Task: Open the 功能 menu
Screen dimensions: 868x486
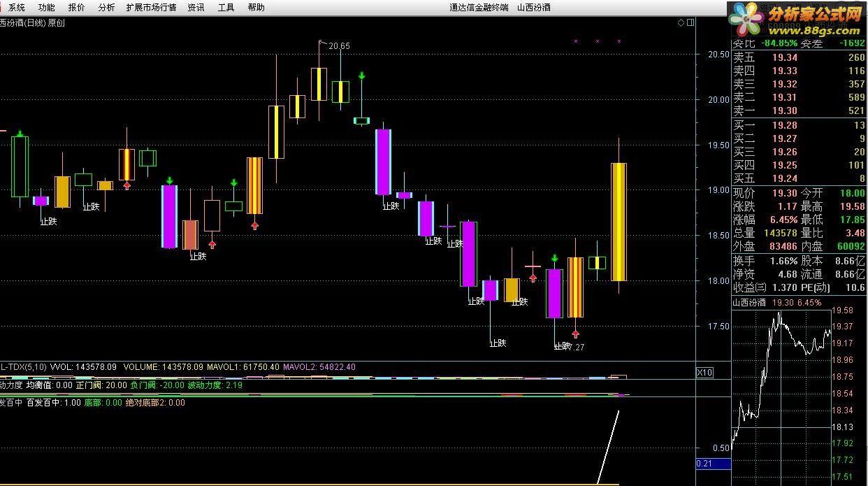Action: click(x=47, y=7)
